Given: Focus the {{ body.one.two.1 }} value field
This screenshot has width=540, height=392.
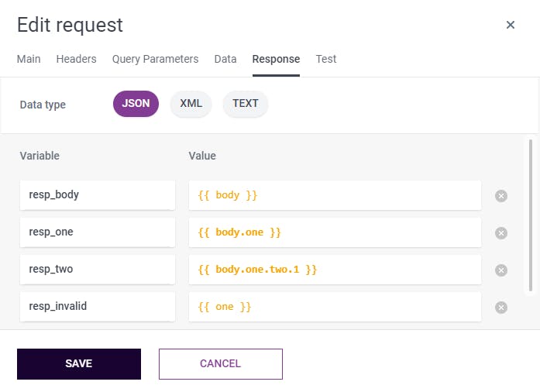Looking at the screenshot, I should tap(335, 270).
